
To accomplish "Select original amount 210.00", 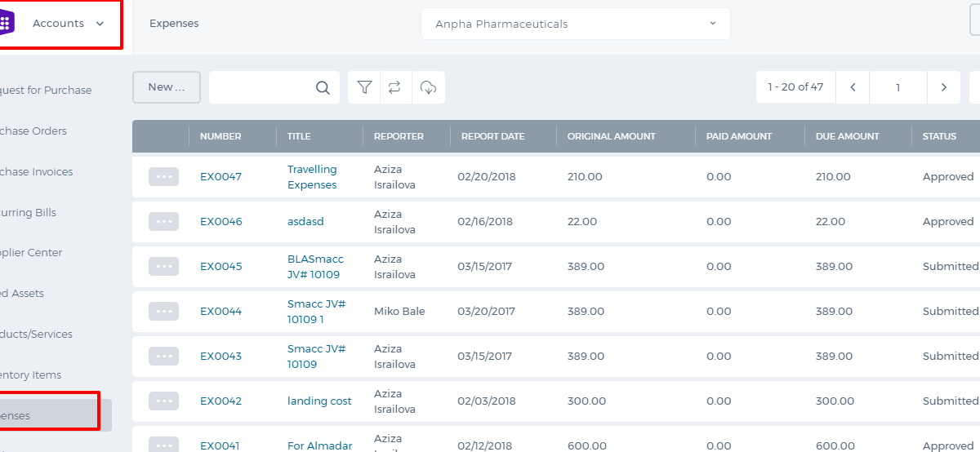I will 585,177.
